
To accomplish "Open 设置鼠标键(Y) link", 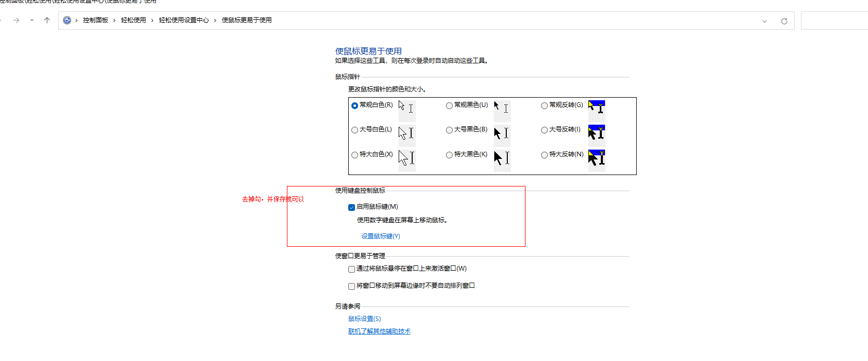I will pos(380,236).
